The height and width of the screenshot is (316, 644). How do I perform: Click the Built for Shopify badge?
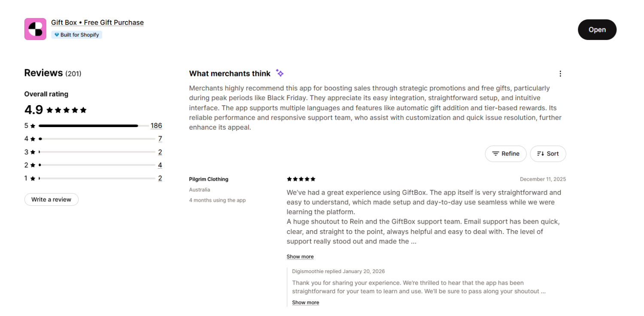pos(76,34)
